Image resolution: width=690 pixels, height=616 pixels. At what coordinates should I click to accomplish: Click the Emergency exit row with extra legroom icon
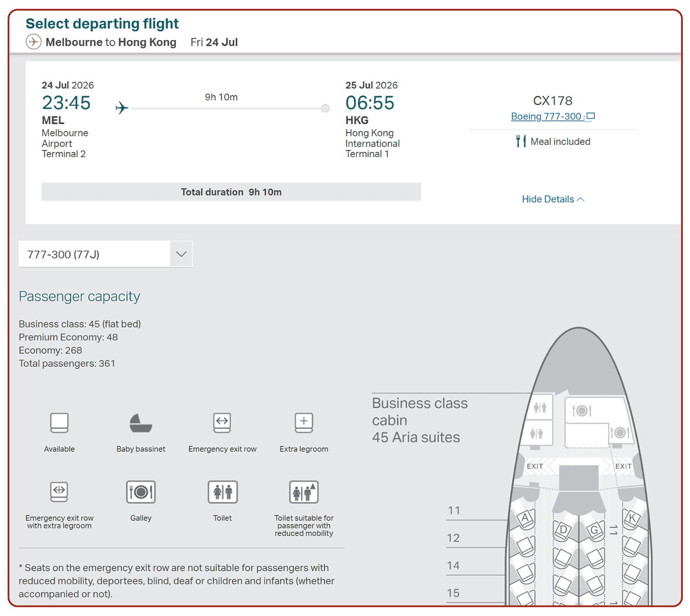point(59,492)
